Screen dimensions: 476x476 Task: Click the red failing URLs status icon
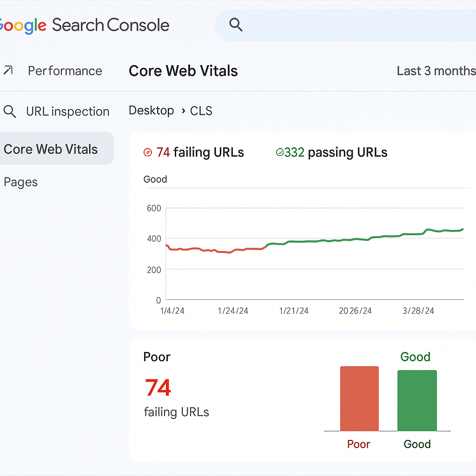[147, 152]
